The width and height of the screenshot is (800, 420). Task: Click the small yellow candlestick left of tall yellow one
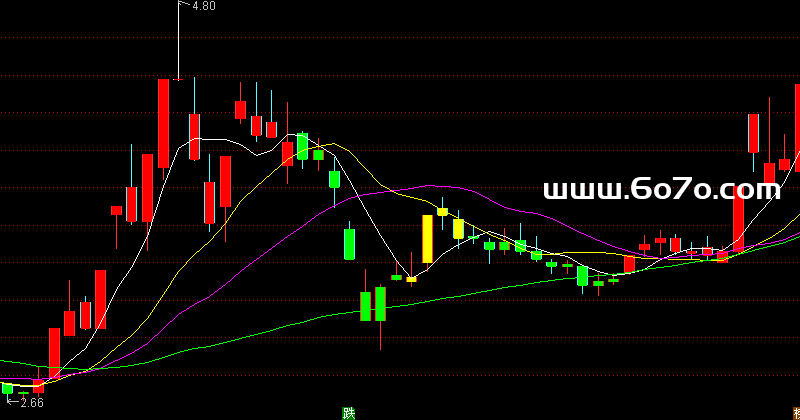[411, 279]
